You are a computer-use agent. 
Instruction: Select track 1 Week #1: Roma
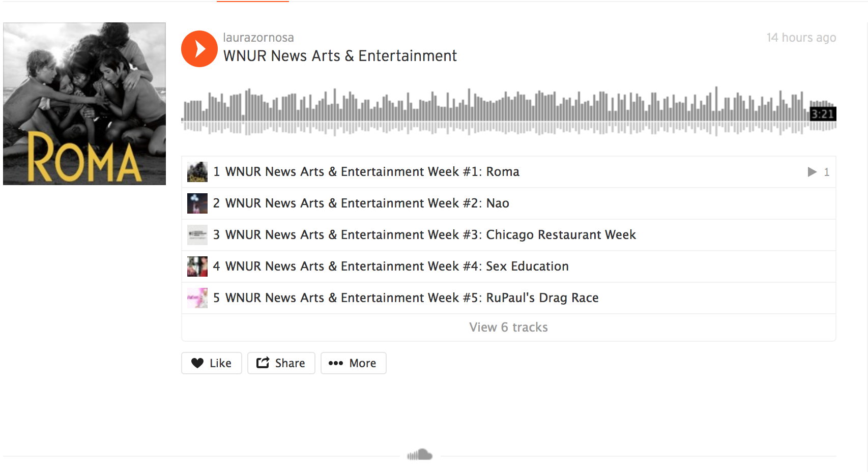tap(509, 172)
